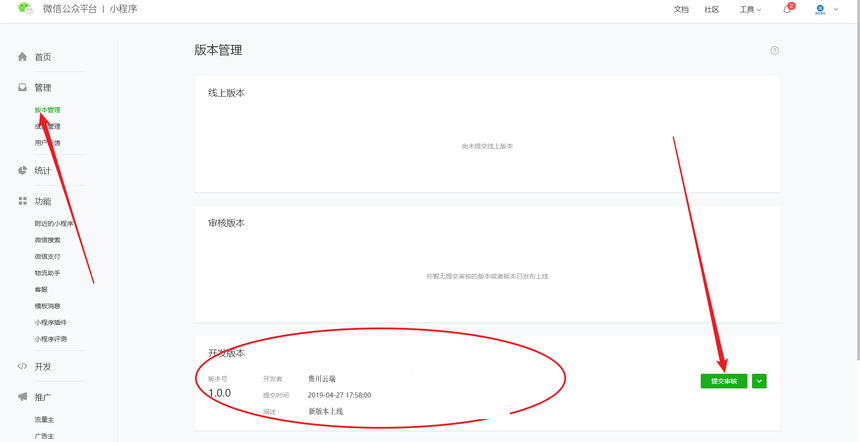Select 版本管理 in the sidebar
The image size is (860, 442).
[48, 110]
